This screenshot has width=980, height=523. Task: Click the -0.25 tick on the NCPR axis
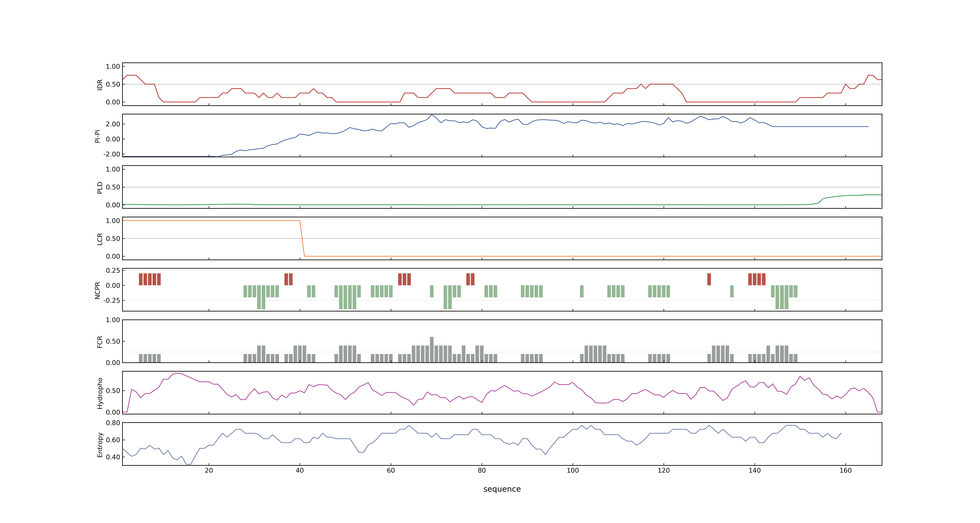(111, 300)
